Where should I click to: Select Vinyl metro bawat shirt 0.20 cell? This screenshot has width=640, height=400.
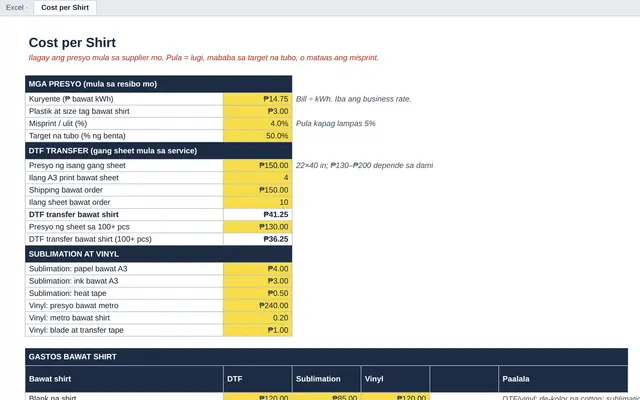tap(258, 318)
